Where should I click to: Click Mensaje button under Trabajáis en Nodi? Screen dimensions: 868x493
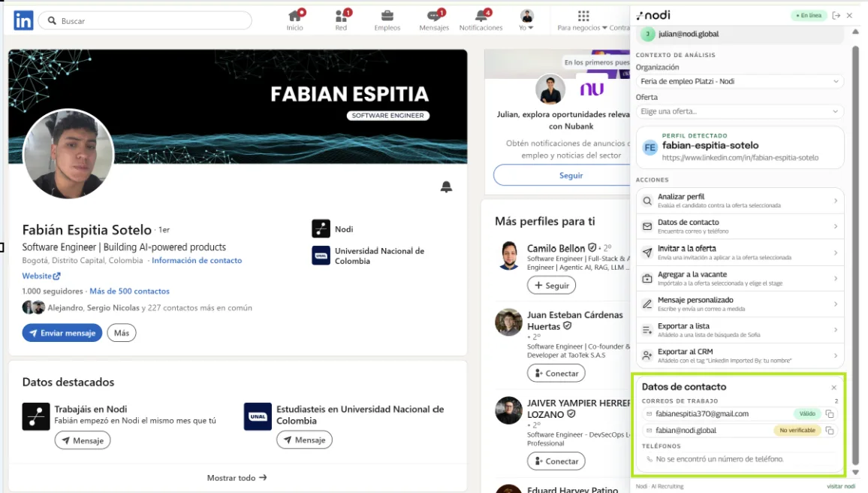click(83, 440)
